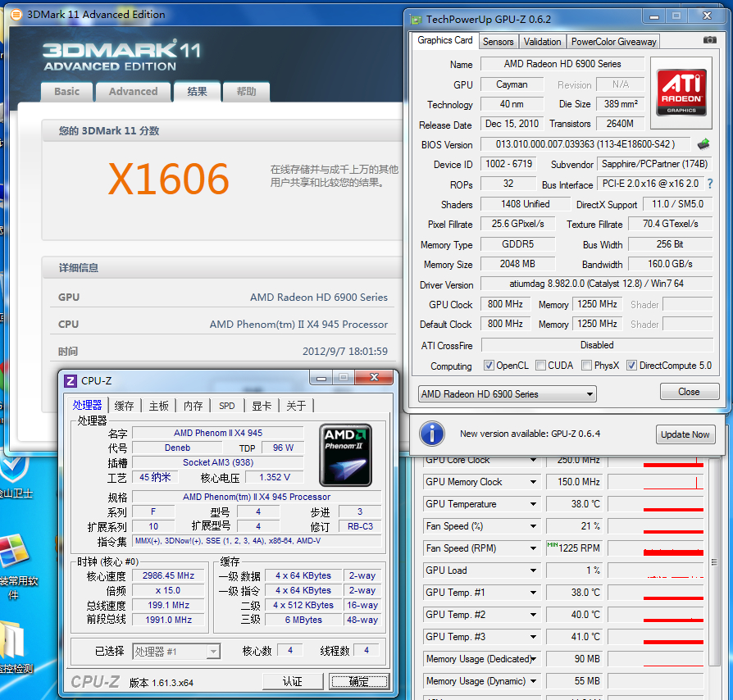
Task: Open the 帮助 tab in 3DMark 11
Action: tap(246, 92)
